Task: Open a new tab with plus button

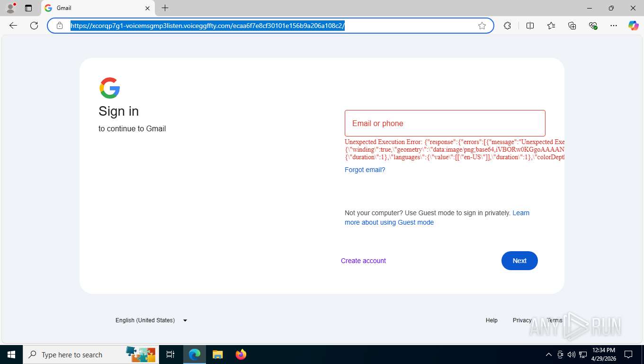Action: [165, 8]
